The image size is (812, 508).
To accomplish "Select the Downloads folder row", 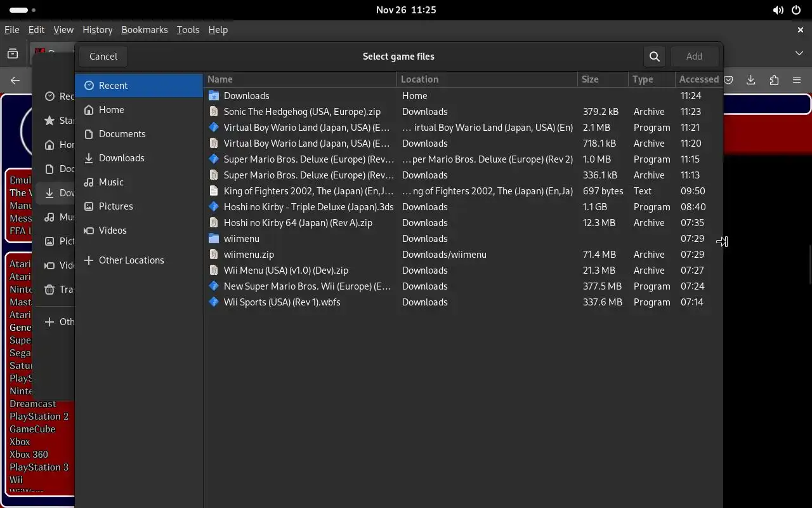I will click(463, 95).
